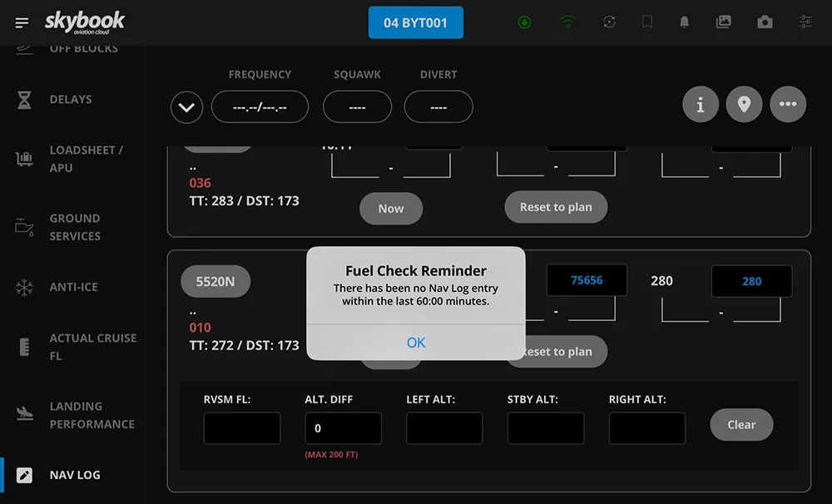Click the green download icon
Viewport: 832px width, 504px height.
coord(524,22)
